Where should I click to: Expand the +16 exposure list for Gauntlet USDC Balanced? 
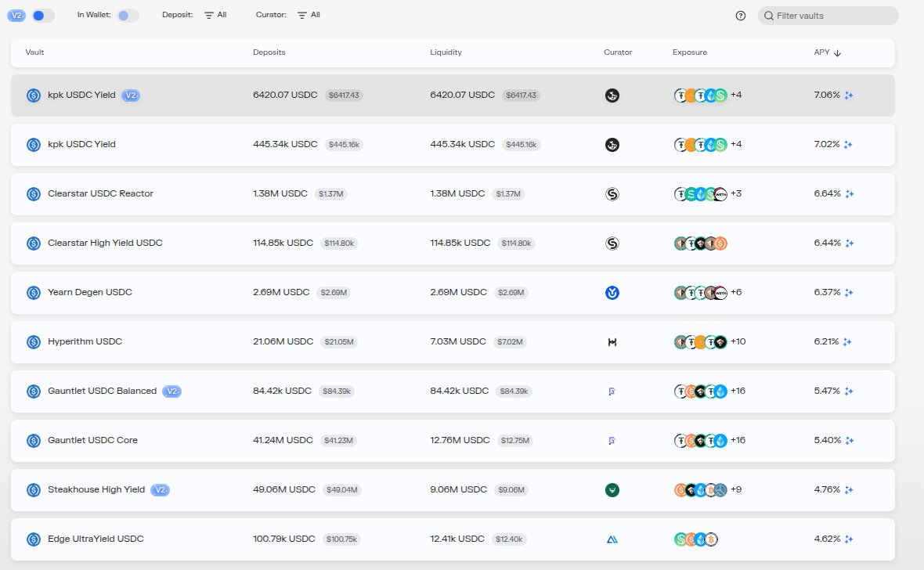(x=738, y=391)
